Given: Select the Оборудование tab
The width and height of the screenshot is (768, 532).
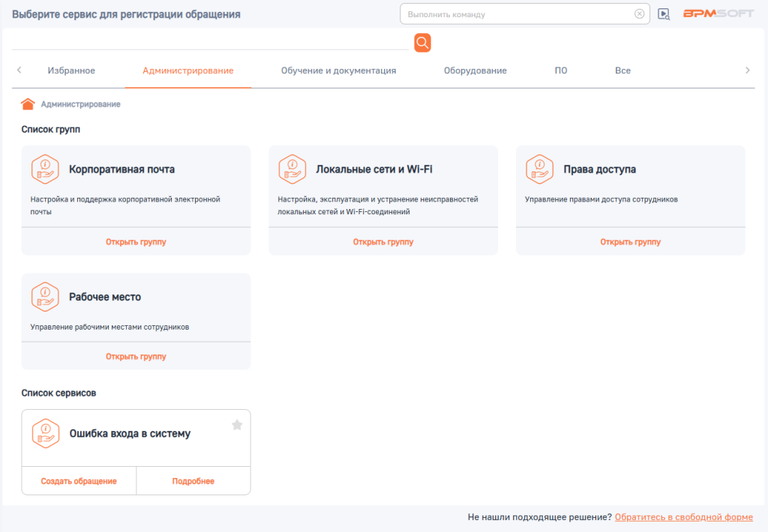Looking at the screenshot, I should (x=475, y=70).
